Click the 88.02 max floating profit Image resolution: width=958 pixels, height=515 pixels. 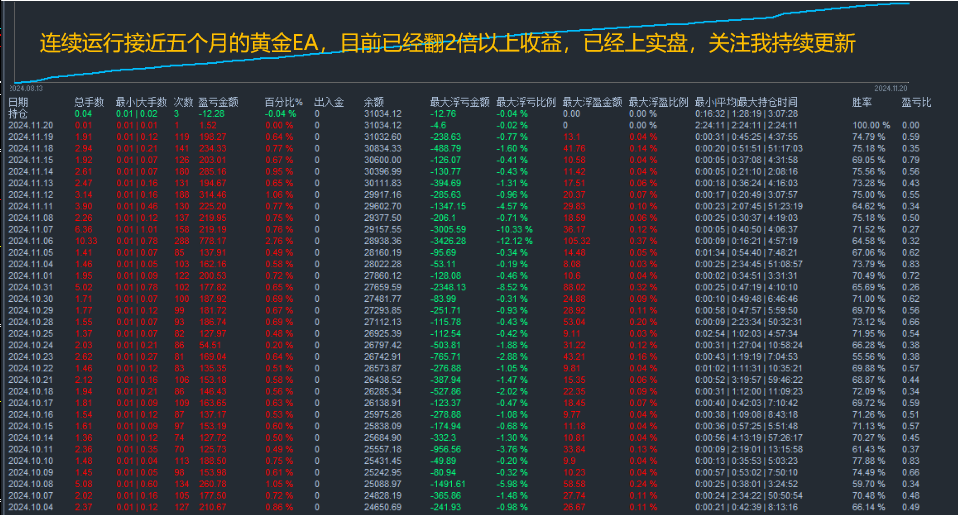click(574, 287)
